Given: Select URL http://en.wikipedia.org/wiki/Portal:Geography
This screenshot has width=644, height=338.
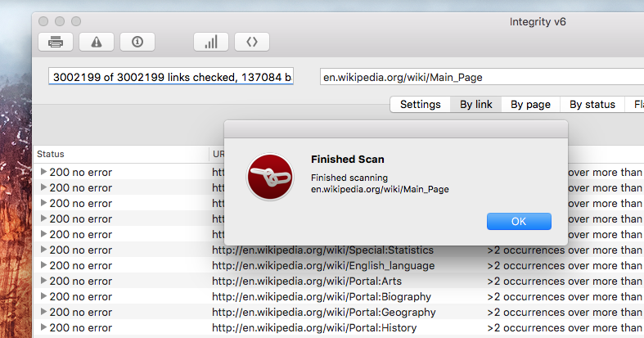Looking at the screenshot, I should click(x=324, y=313).
